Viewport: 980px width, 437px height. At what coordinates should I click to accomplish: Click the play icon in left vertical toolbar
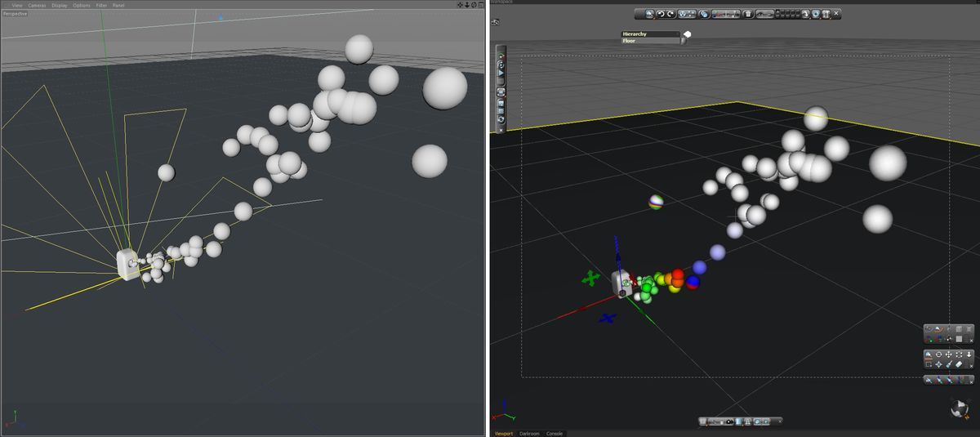pyautogui.click(x=501, y=73)
